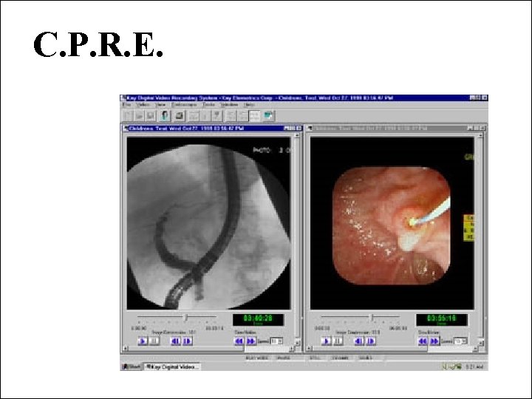This screenshot has height=399, width=532.
Task: Click Kay Digital Video taskbar button
Action: coord(172,366)
